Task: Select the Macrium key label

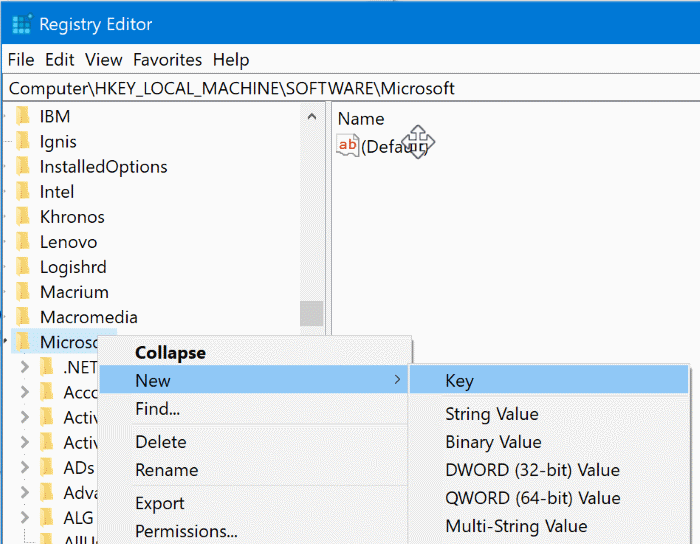Action: coord(74,292)
